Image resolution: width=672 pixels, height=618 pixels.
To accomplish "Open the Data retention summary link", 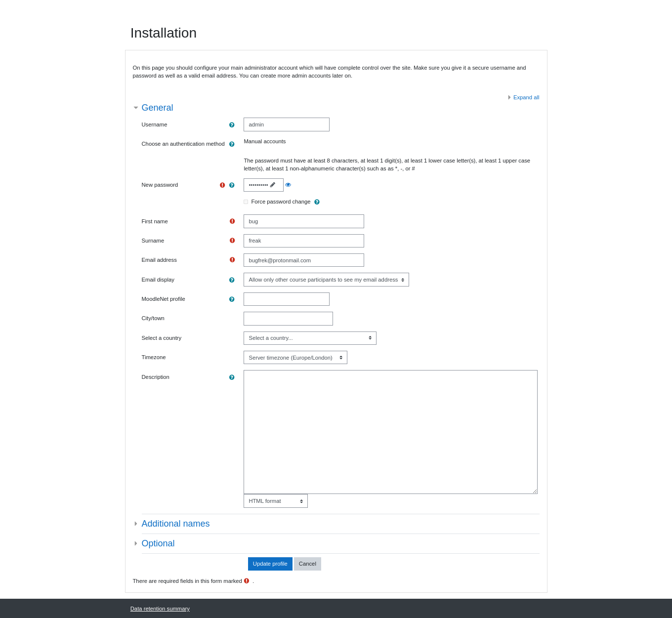I will 160,609.
